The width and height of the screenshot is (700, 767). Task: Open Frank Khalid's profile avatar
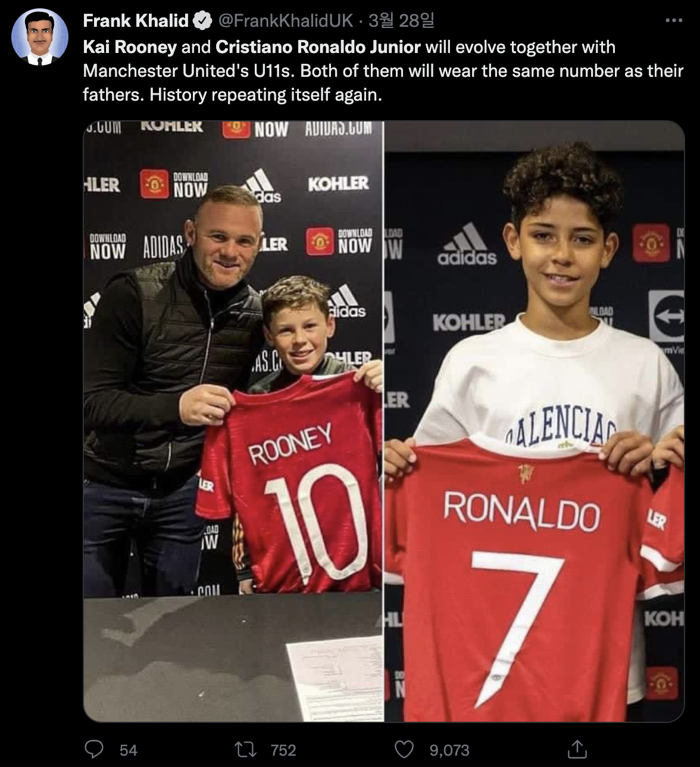[40, 37]
